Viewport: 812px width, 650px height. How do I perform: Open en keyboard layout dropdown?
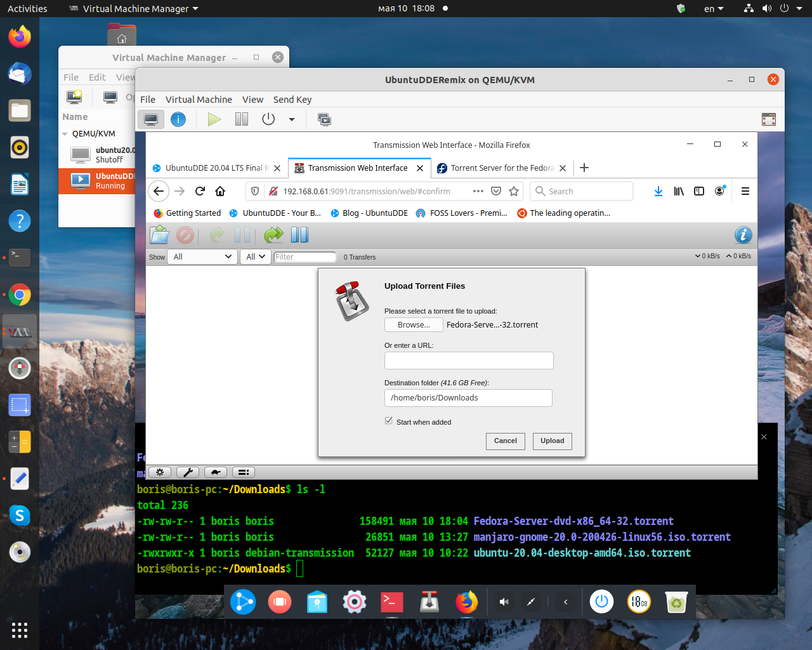(x=714, y=8)
